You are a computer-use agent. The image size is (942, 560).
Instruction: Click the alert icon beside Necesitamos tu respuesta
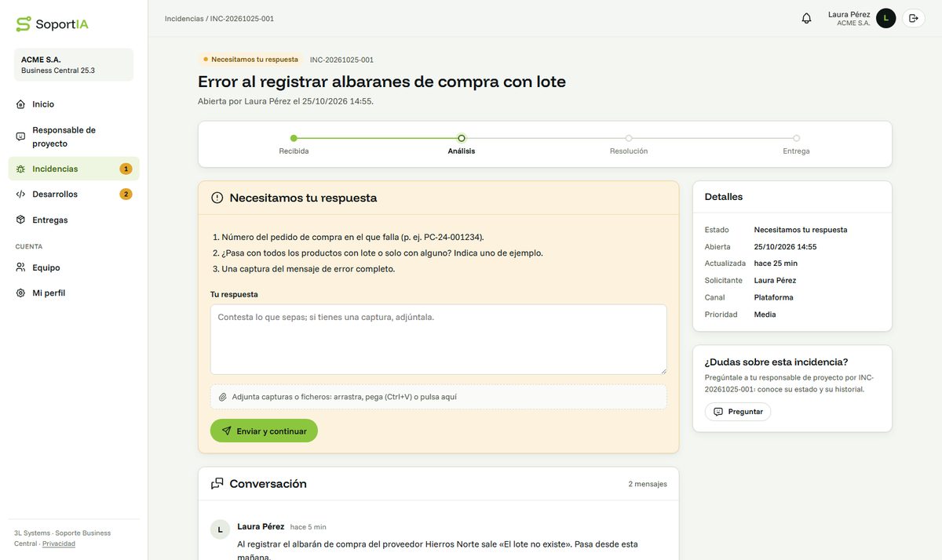click(x=217, y=198)
